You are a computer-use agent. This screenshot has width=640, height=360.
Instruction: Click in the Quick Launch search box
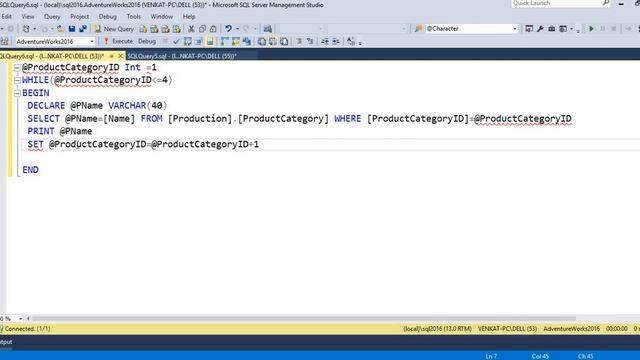coord(561,3)
